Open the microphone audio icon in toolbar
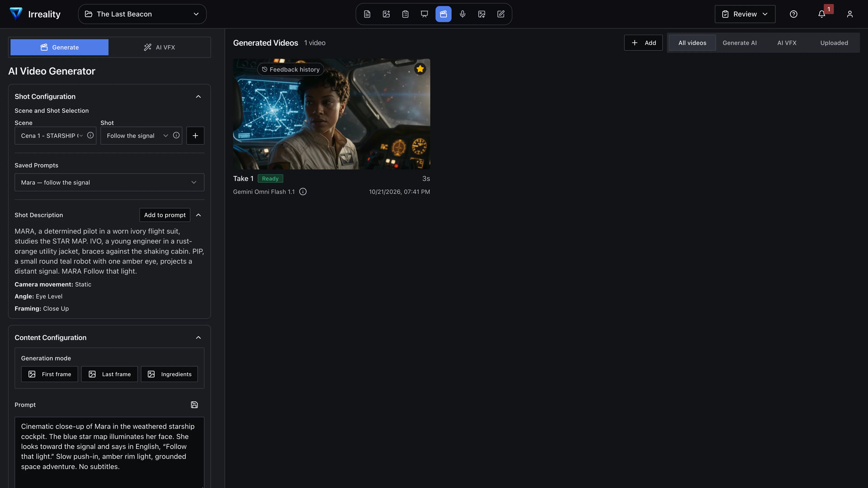Viewport: 868px width, 488px height. 463,14
